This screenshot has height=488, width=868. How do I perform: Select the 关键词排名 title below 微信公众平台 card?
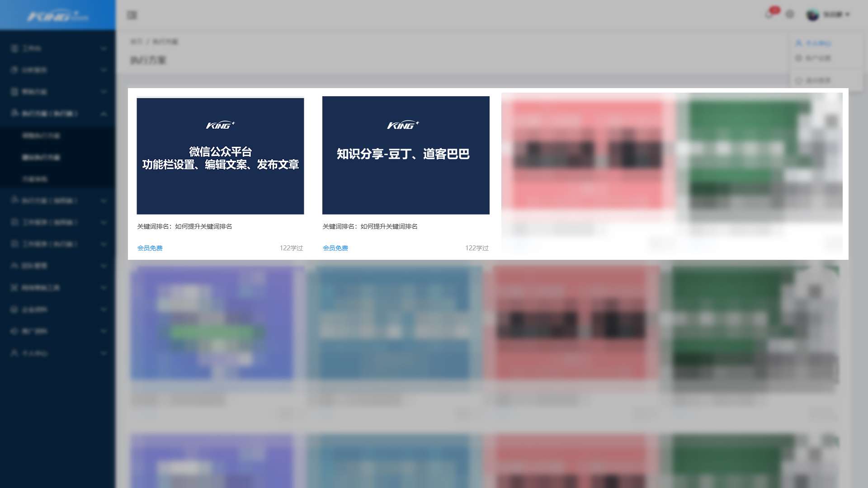[x=184, y=226]
